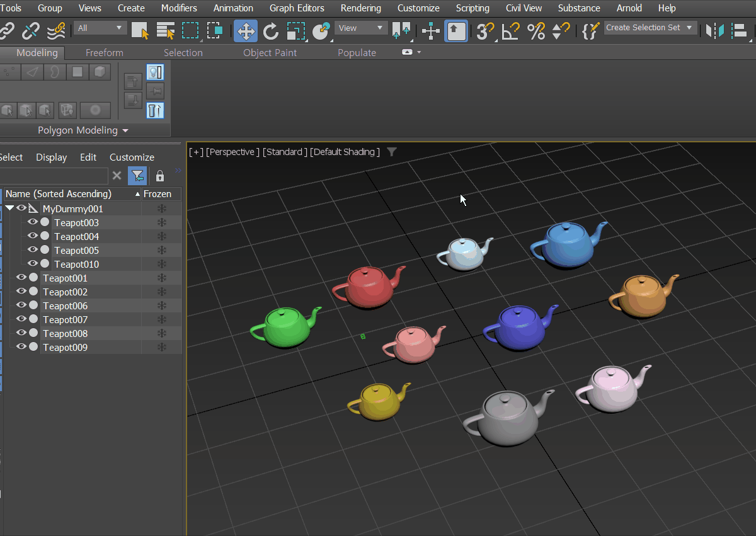Choose the Select and Rotate tool
756x536 pixels.
point(271,31)
